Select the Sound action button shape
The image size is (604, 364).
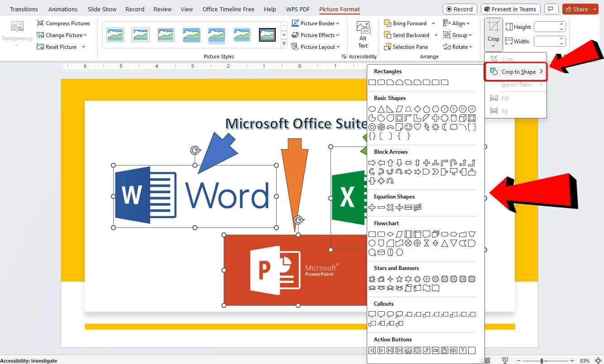pyautogui.click(x=454, y=350)
